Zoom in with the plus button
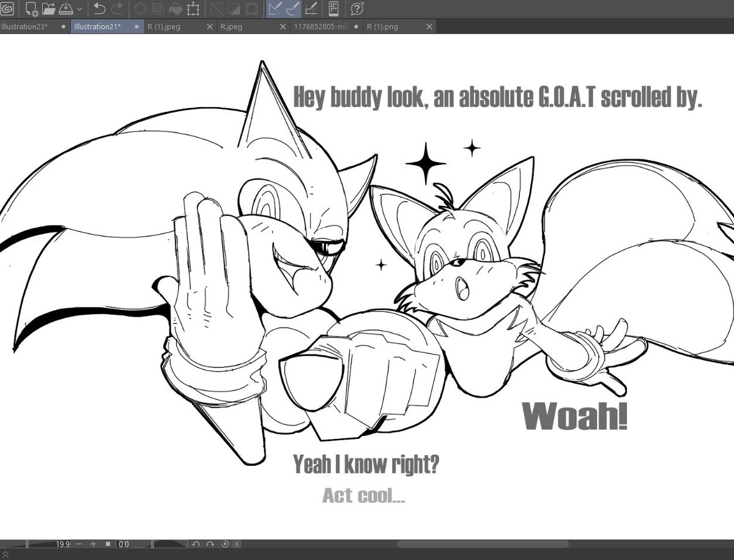The width and height of the screenshot is (734, 560). click(x=93, y=544)
